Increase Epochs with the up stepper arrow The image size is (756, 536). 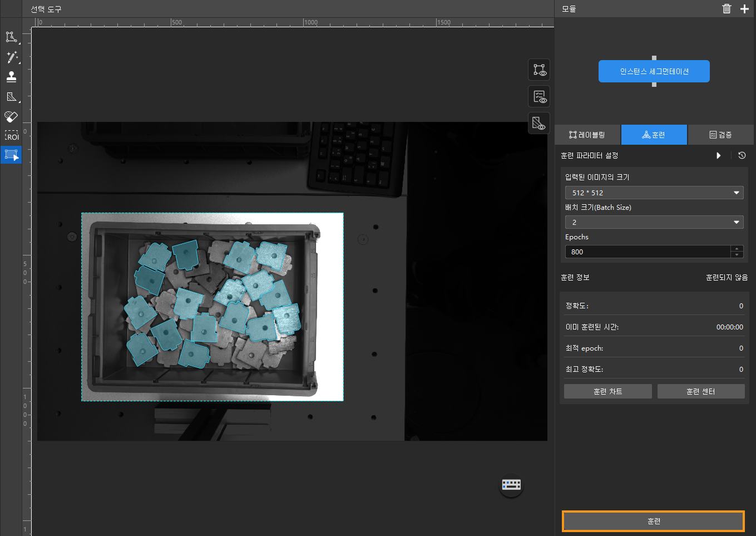(737, 248)
